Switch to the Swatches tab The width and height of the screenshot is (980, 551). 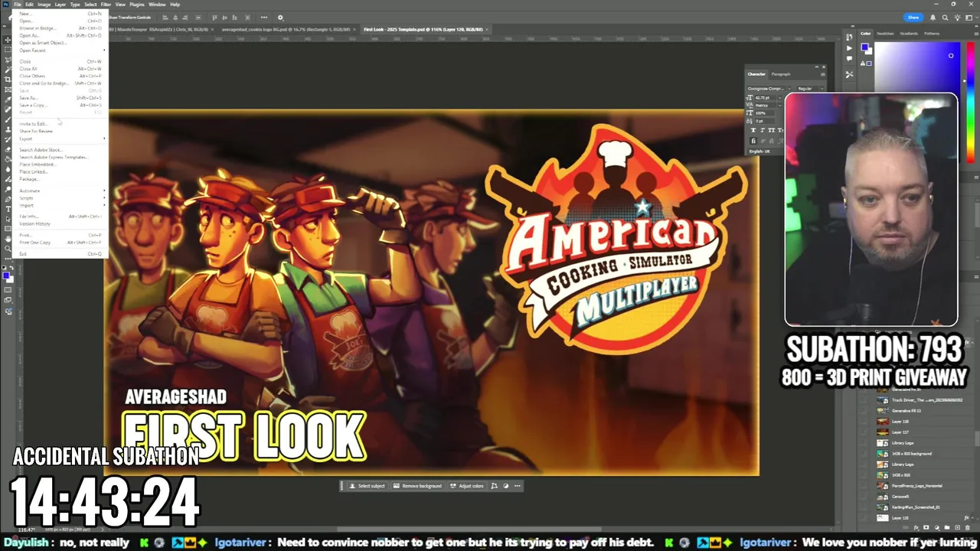tap(885, 34)
